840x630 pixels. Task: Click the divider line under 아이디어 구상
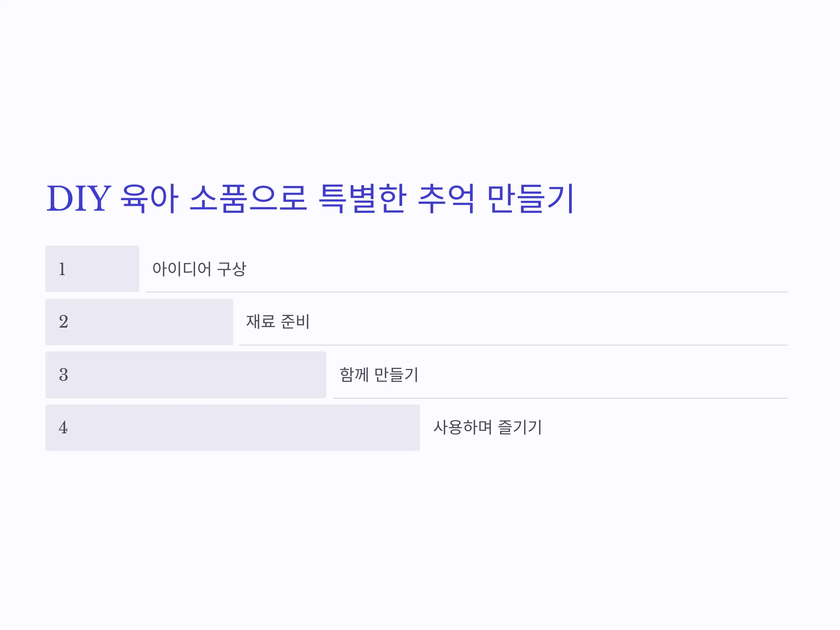tap(467, 292)
